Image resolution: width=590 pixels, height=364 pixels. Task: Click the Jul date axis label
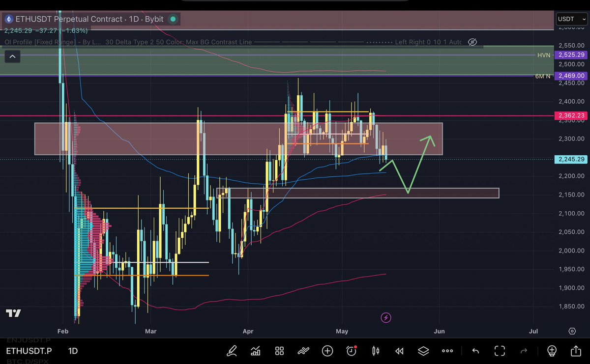coord(533,331)
